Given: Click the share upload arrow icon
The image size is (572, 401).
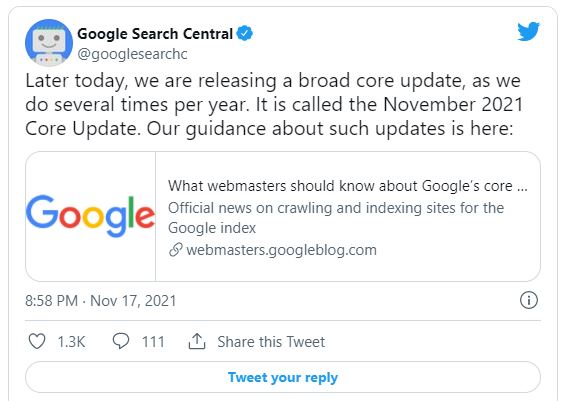Looking at the screenshot, I should 197,341.
